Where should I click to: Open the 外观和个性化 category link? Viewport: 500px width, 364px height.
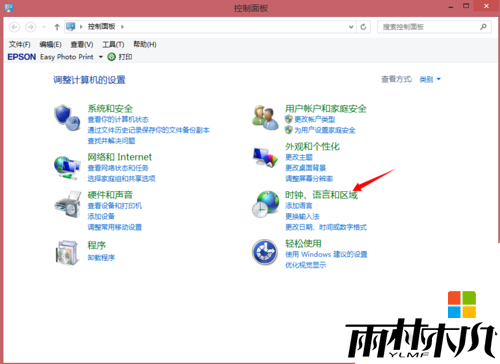(312, 146)
